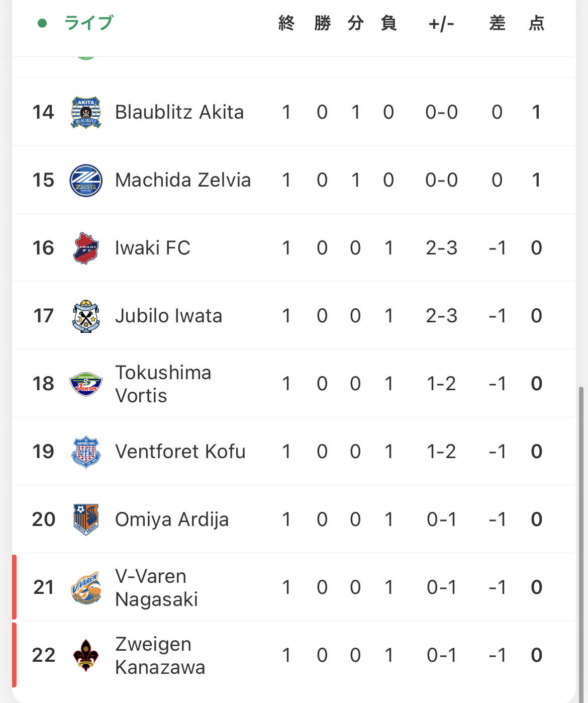Open the Zweigen Kanazawa team name link
The width and height of the screenshot is (588, 703).
160,655
